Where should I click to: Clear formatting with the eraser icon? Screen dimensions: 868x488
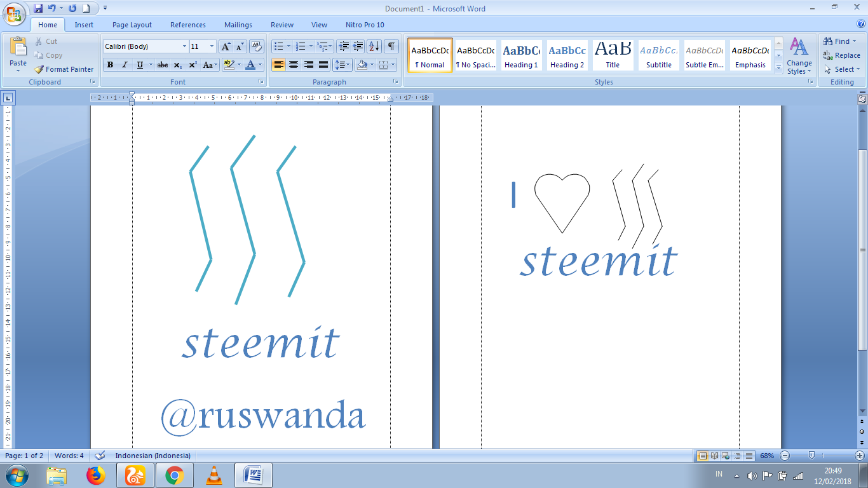coord(257,46)
